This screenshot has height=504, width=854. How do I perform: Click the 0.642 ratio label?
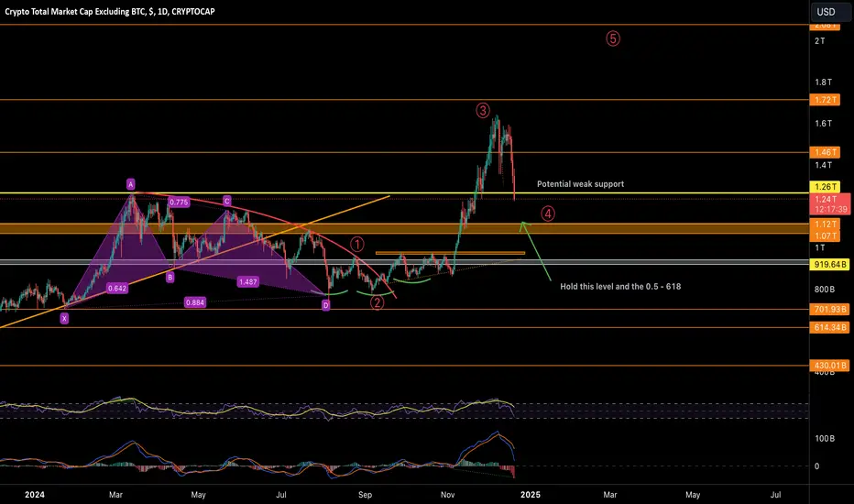click(117, 289)
